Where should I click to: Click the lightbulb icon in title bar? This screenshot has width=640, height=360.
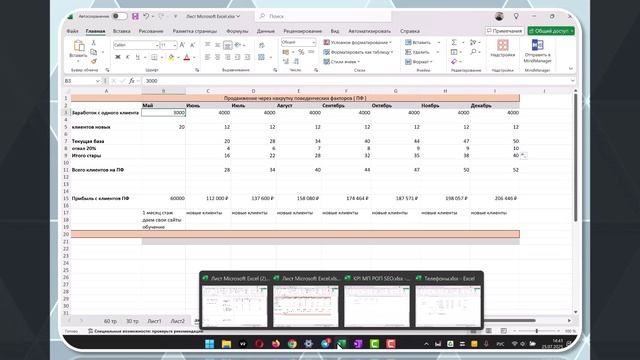coord(516,16)
